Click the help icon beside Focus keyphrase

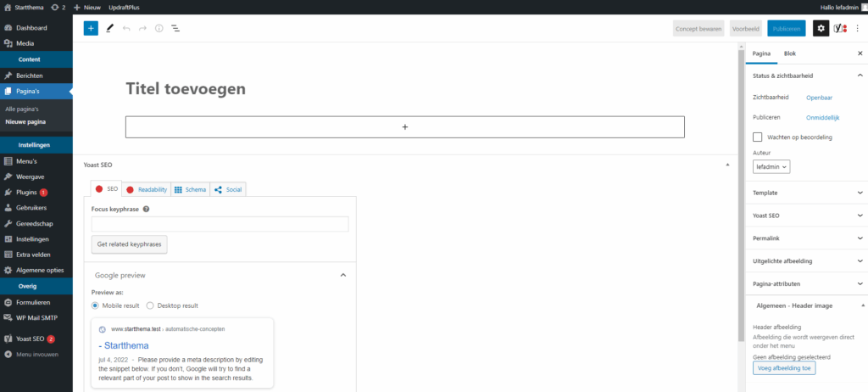pyautogui.click(x=147, y=209)
